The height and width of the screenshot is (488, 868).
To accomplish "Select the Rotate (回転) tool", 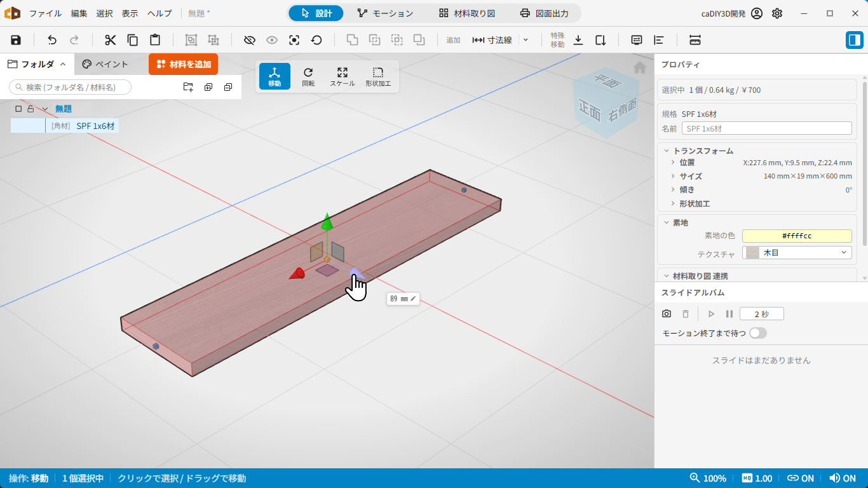I will pos(308,76).
